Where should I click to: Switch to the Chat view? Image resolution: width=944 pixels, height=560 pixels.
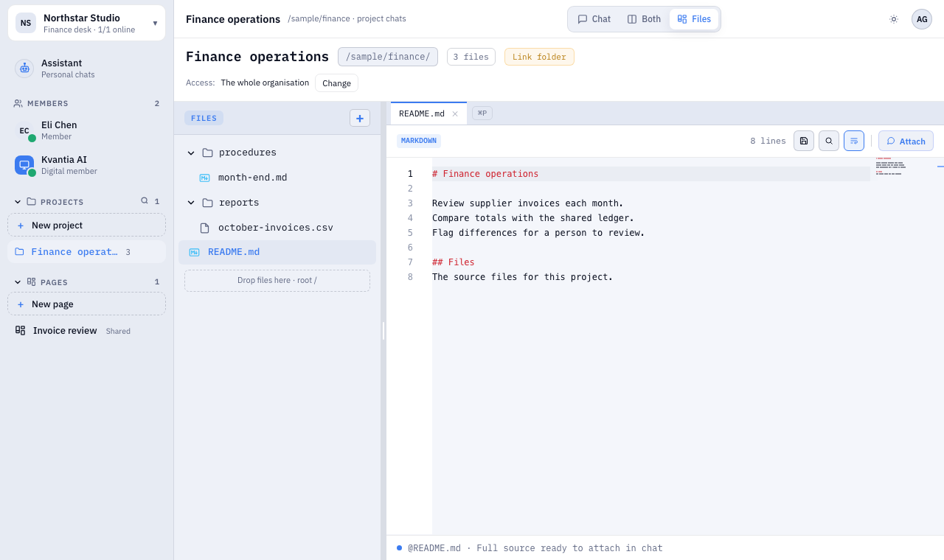click(x=594, y=19)
